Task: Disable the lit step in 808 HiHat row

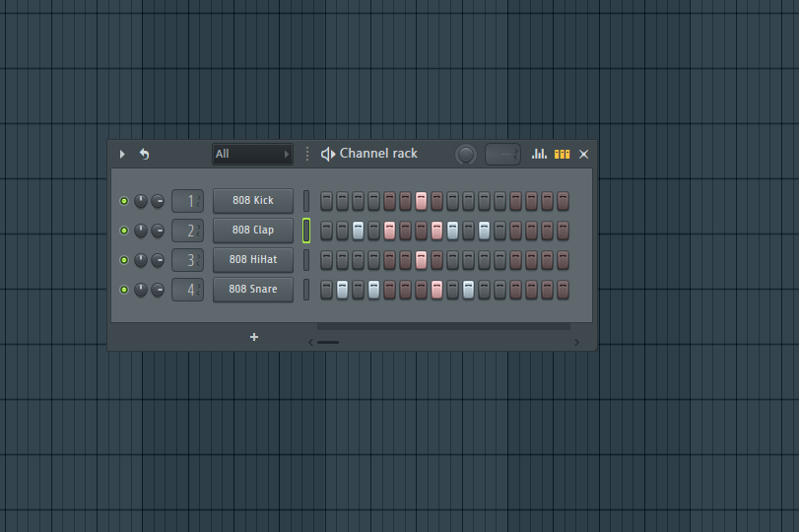Action: point(421,260)
